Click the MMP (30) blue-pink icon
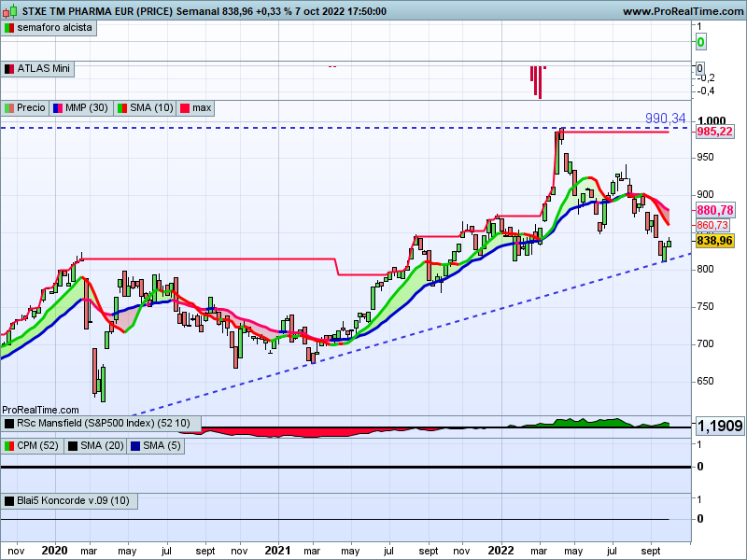The width and height of the screenshot is (747, 560). click(x=58, y=108)
